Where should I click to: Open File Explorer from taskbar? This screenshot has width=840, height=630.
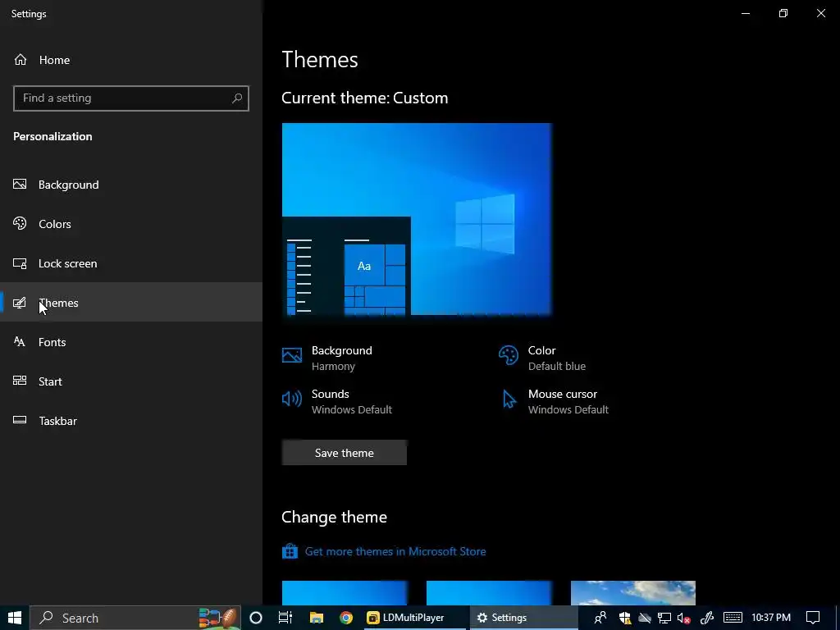pos(316,618)
